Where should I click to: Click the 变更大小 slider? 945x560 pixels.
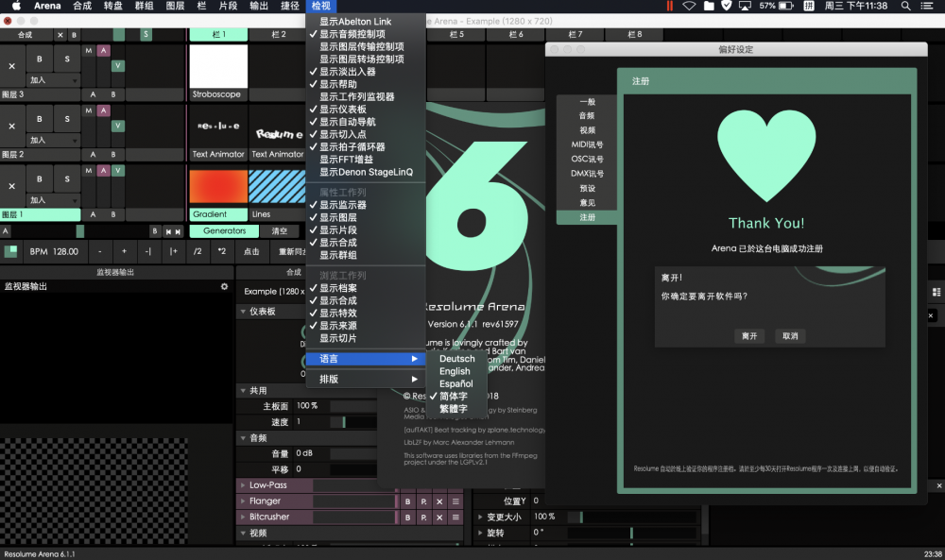point(632,518)
